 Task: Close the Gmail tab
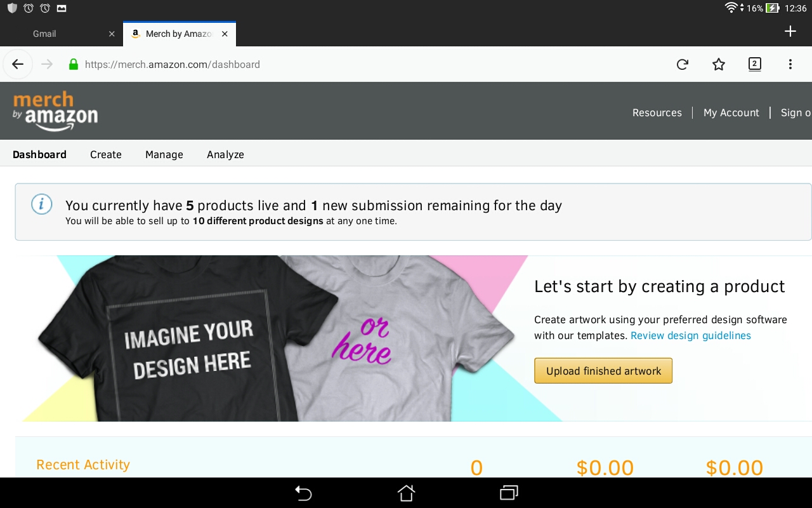112,34
